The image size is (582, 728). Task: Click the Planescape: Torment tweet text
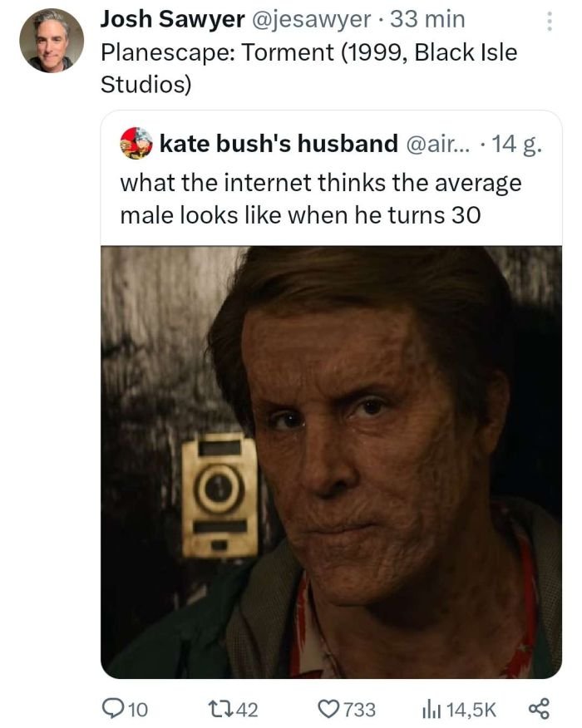(308, 66)
